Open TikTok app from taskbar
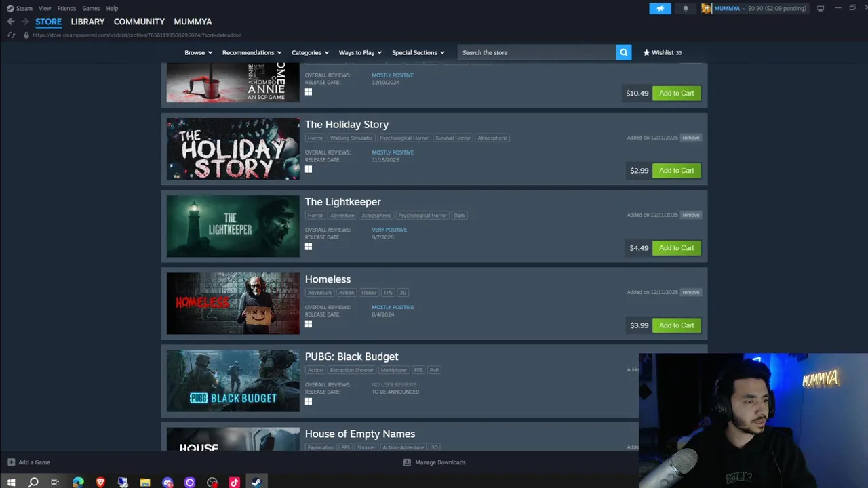The image size is (868, 488). (234, 483)
